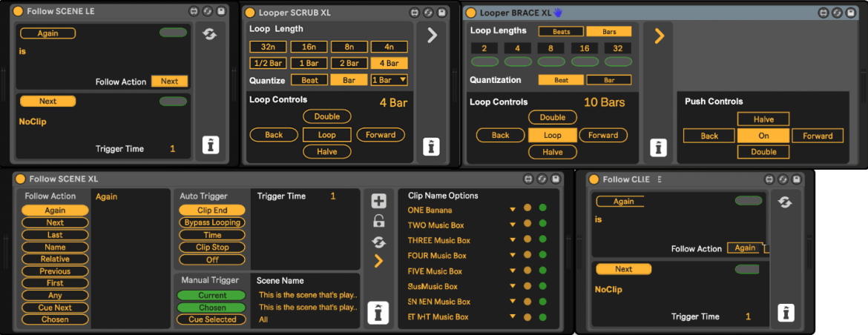868x335 pixels.
Task: Toggle Loop button in Looper SCRUB XL
Action: click(x=326, y=134)
